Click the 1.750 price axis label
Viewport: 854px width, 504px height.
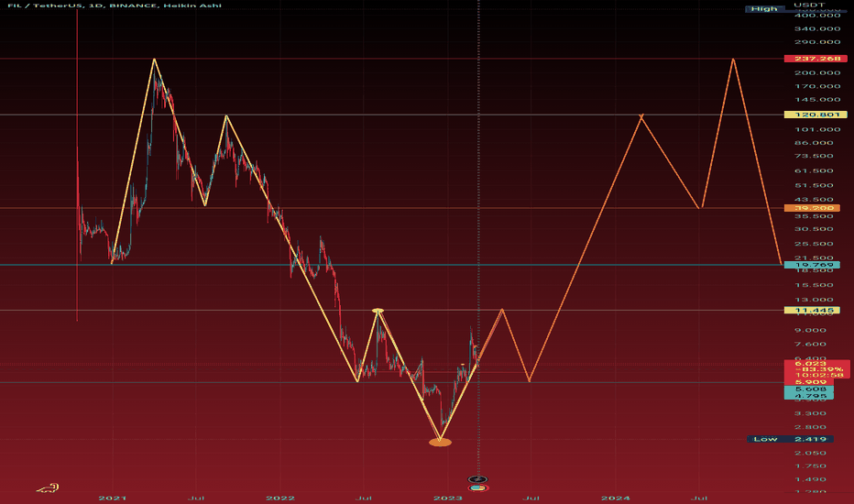810,466
